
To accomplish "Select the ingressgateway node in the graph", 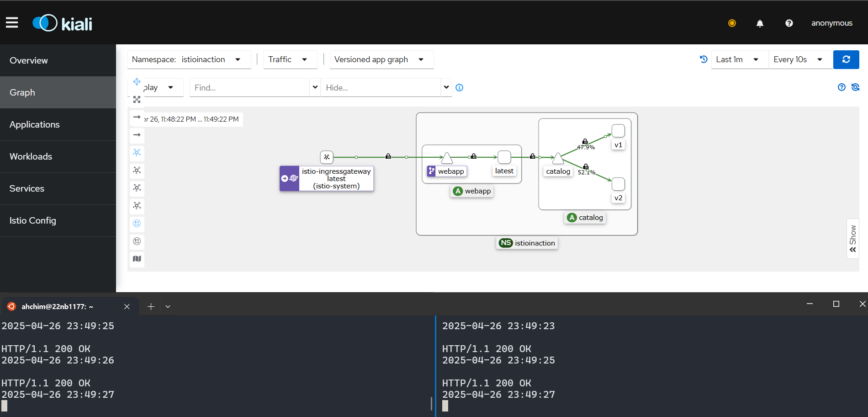I will 327,157.
